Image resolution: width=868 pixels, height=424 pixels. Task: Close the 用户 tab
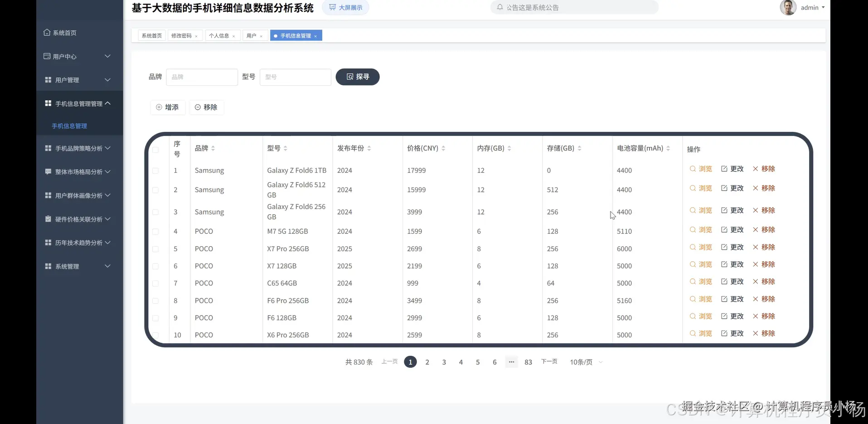tap(261, 36)
